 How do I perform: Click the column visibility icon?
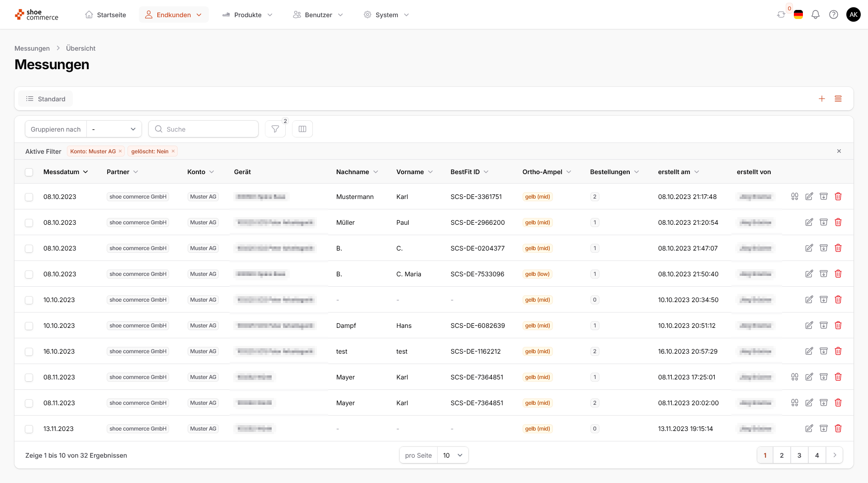click(x=302, y=129)
